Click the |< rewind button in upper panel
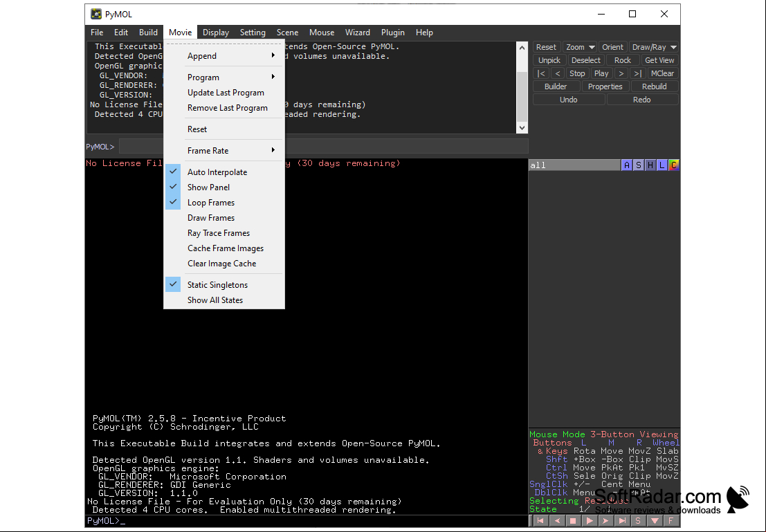766x532 pixels. coord(541,73)
